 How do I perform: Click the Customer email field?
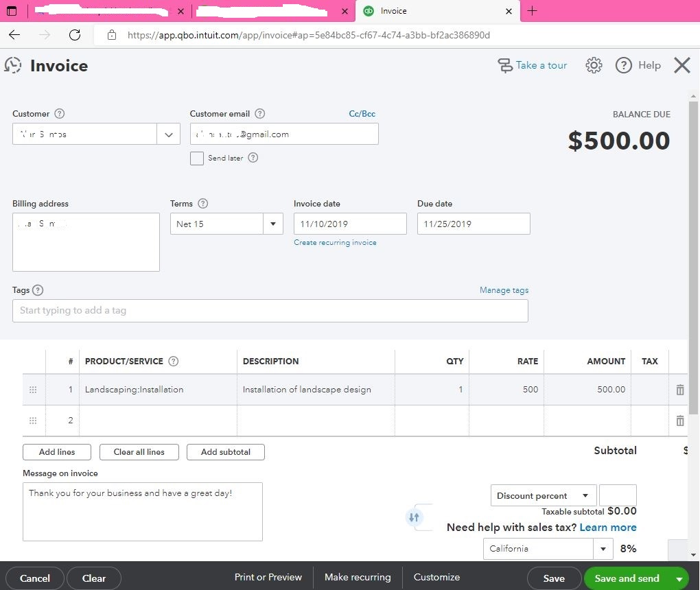point(284,134)
